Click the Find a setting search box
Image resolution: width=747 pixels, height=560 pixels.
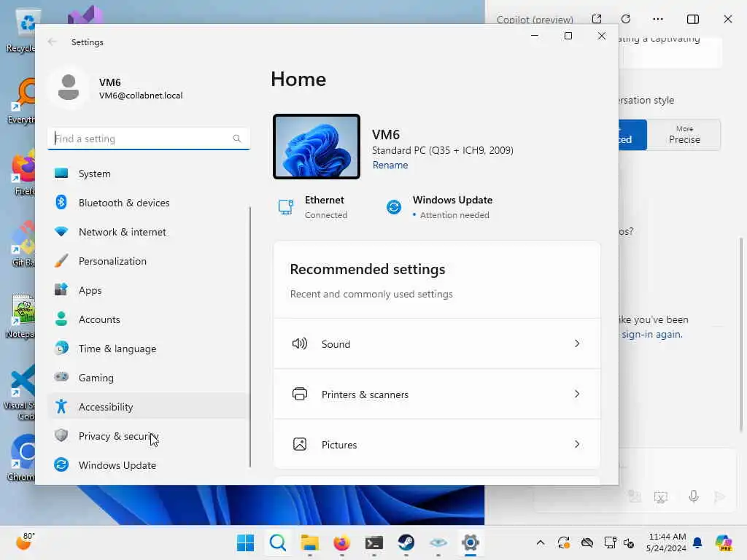148,139
